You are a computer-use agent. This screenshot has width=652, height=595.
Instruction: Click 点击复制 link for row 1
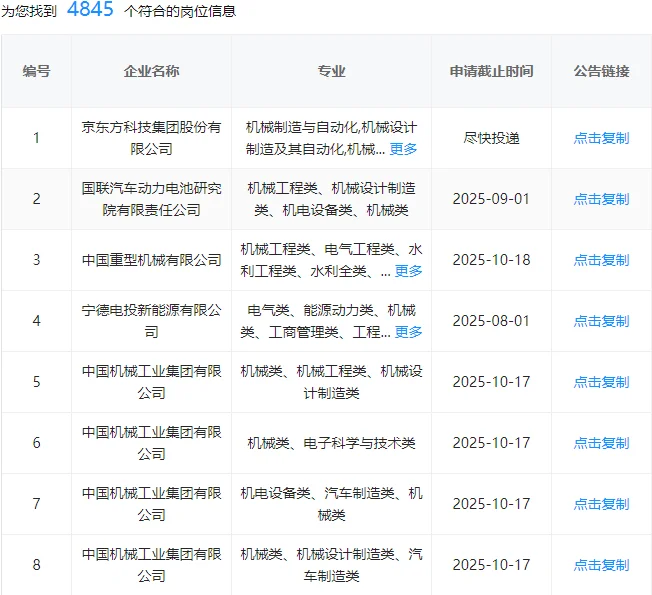click(x=601, y=138)
